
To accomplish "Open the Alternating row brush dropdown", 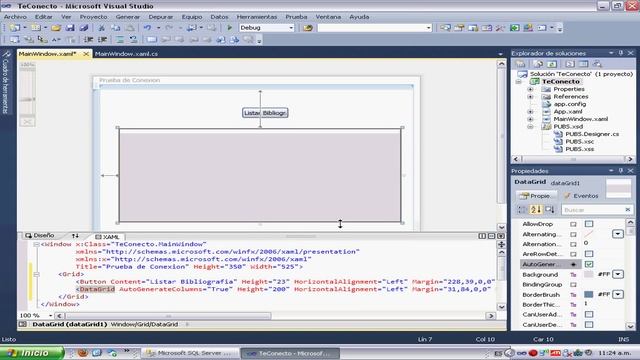I will tap(618, 234).
